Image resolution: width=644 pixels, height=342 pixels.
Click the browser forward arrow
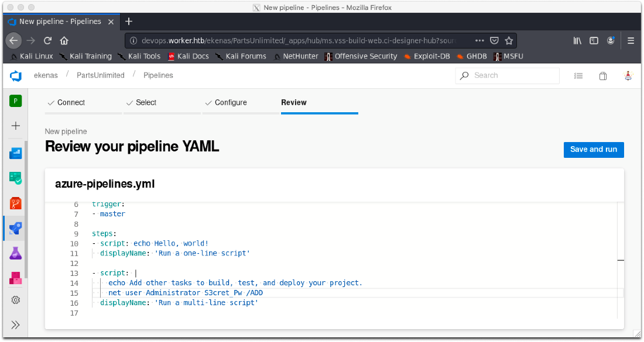[x=31, y=40]
